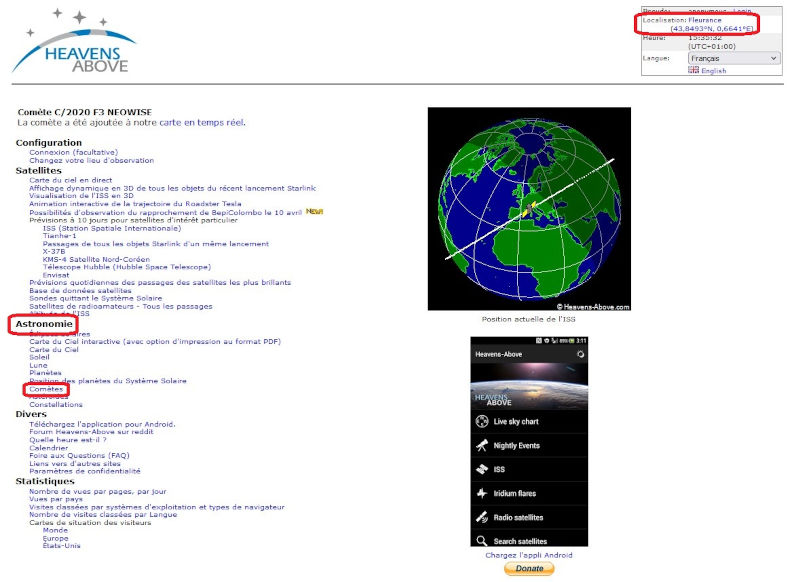Open États-Unis visitor map link
Viewport: 790px width, 582px height.
pyautogui.click(x=61, y=546)
